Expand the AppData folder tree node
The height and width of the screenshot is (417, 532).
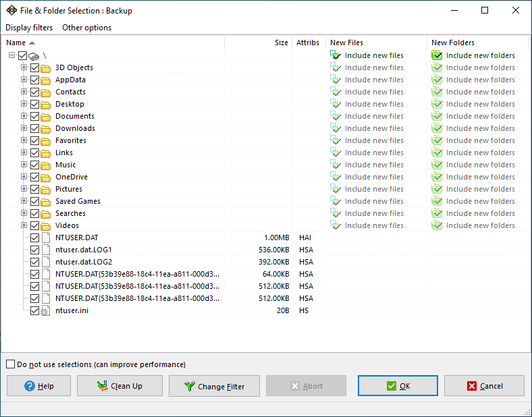(24, 80)
